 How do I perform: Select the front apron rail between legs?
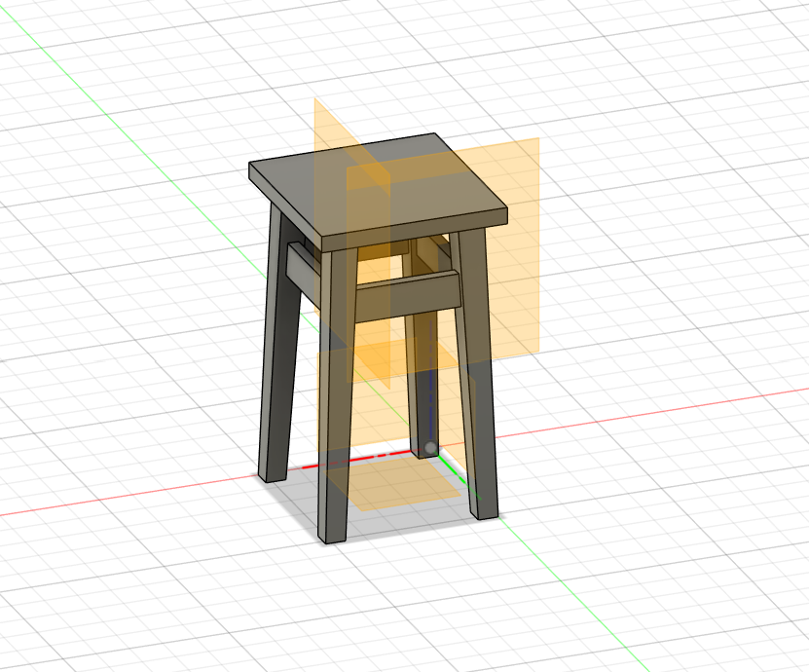point(408,297)
